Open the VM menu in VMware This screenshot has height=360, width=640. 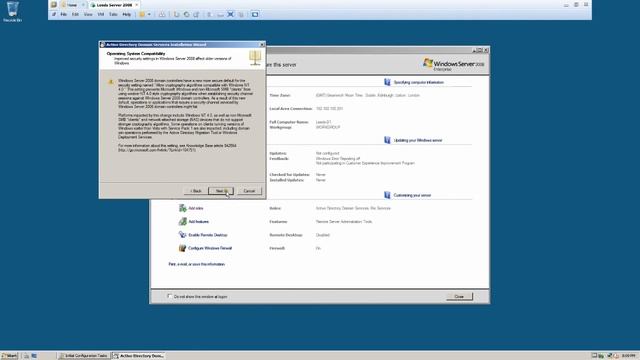coord(101,14)
